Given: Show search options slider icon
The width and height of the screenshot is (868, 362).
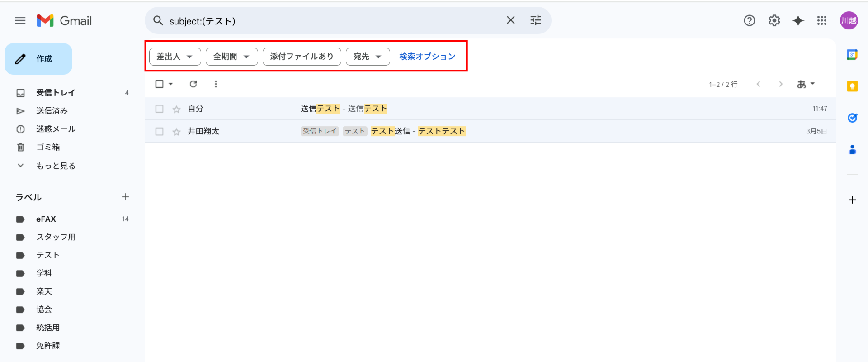Looking at the screenshot, I should click(x=535, y=20).
